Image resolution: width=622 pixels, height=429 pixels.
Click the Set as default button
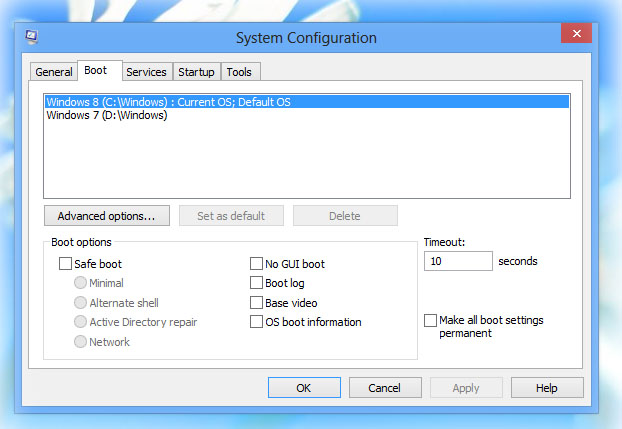[x=231, y=215]
